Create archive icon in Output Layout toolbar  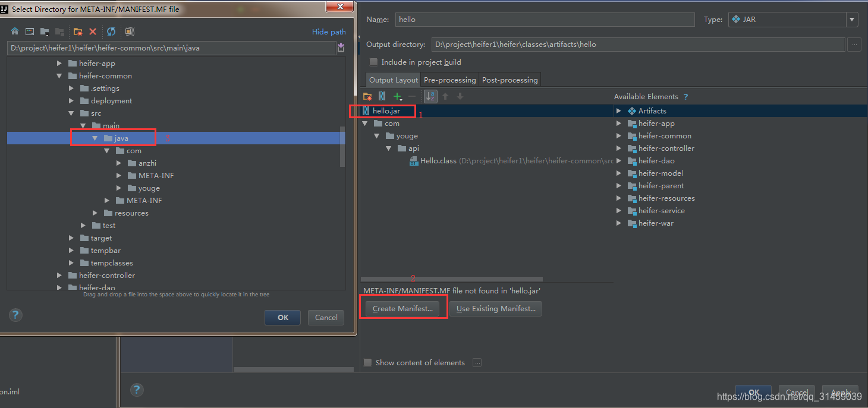(x=382, y=96)
